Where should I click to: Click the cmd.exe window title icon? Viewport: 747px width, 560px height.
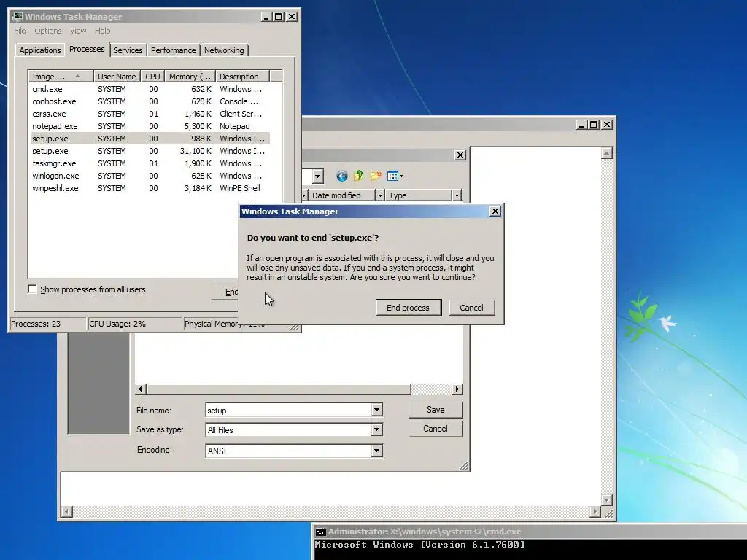pos(321,532)
